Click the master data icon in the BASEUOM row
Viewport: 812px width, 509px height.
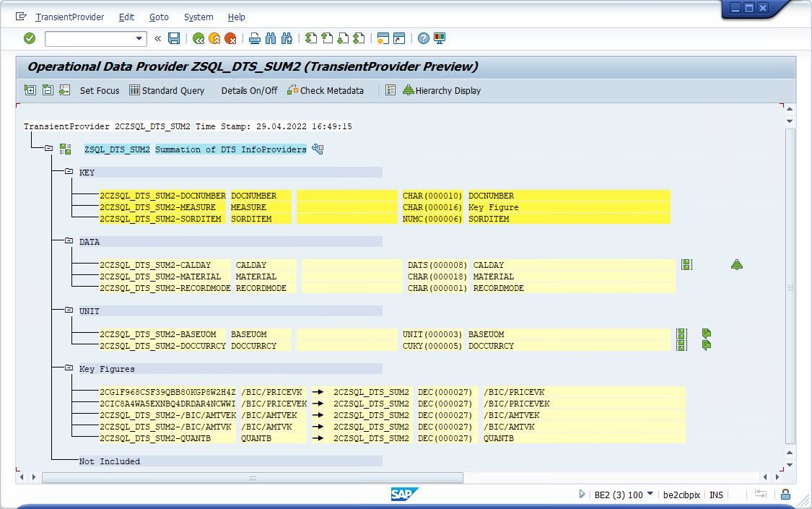681,334
